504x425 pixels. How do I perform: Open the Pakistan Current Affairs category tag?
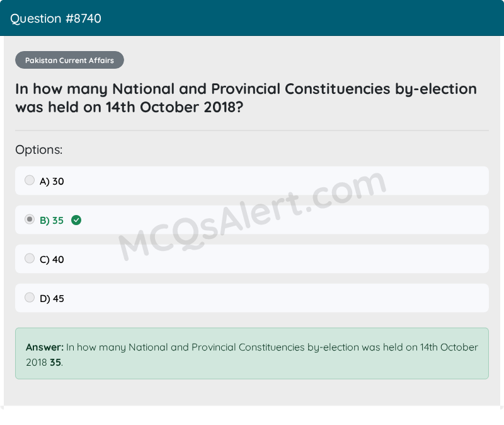69,60
